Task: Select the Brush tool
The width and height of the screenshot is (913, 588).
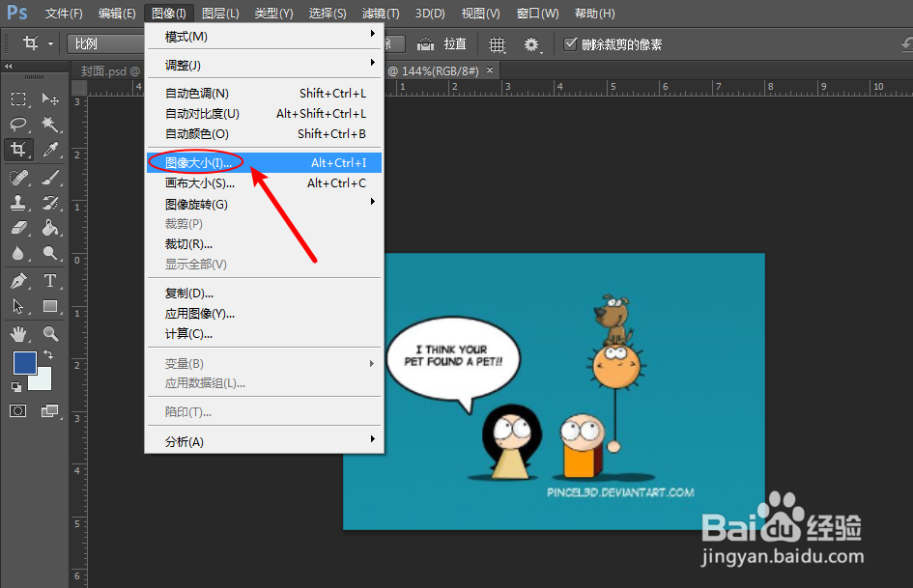Action: coord(50,177)
